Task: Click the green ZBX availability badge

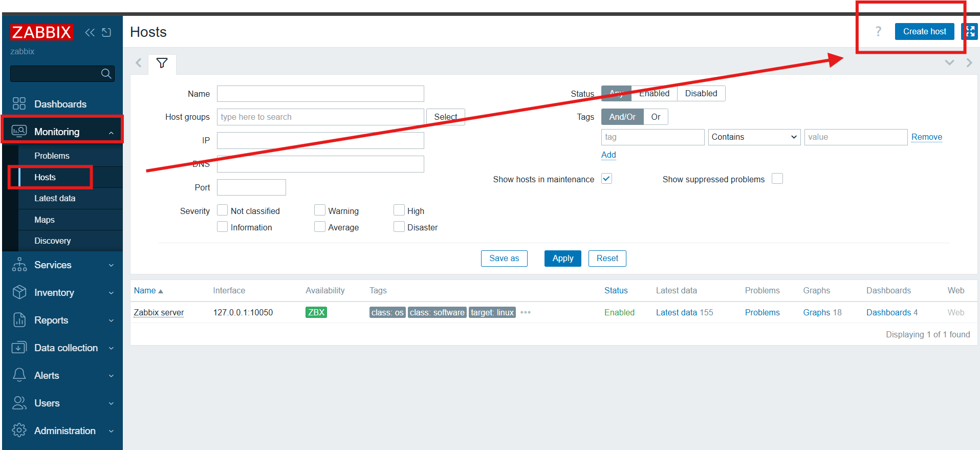Action: pyautogui.click(x=316, y=312)
